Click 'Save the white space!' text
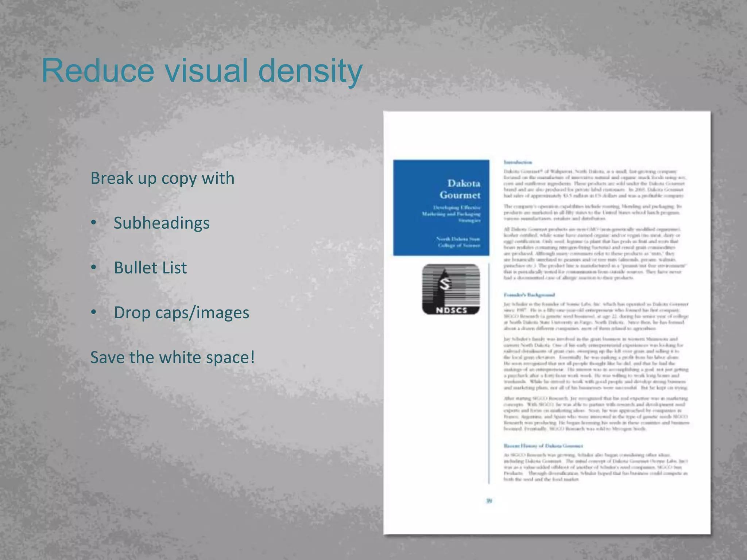This screenshot has width=747, height=560. tap(173, 357)
